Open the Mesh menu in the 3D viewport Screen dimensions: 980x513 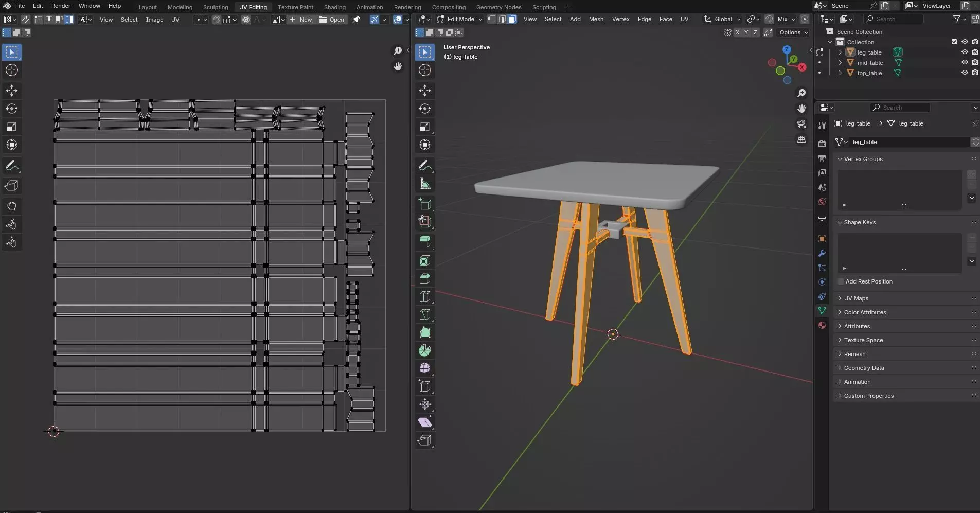[596, 19]
